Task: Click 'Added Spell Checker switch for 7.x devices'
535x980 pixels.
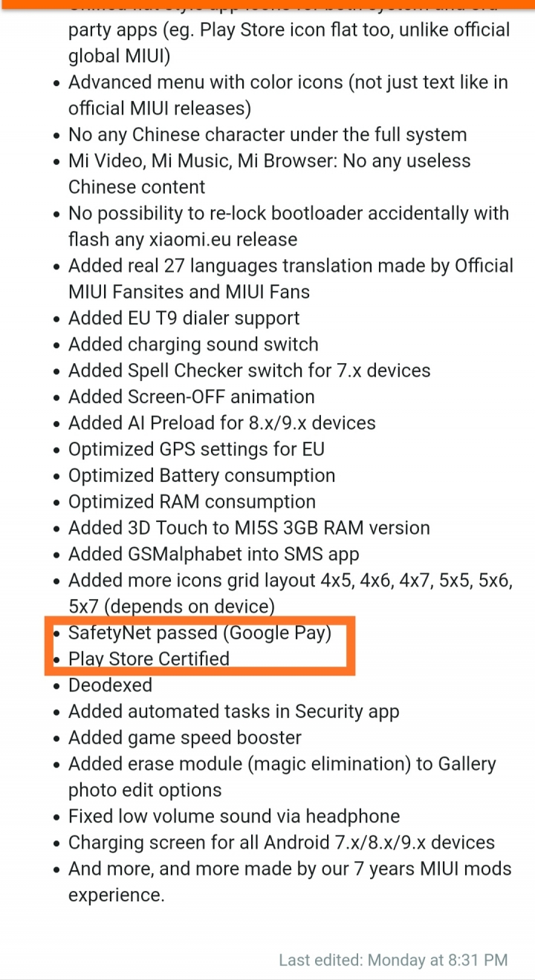Action: pos(249,371)
